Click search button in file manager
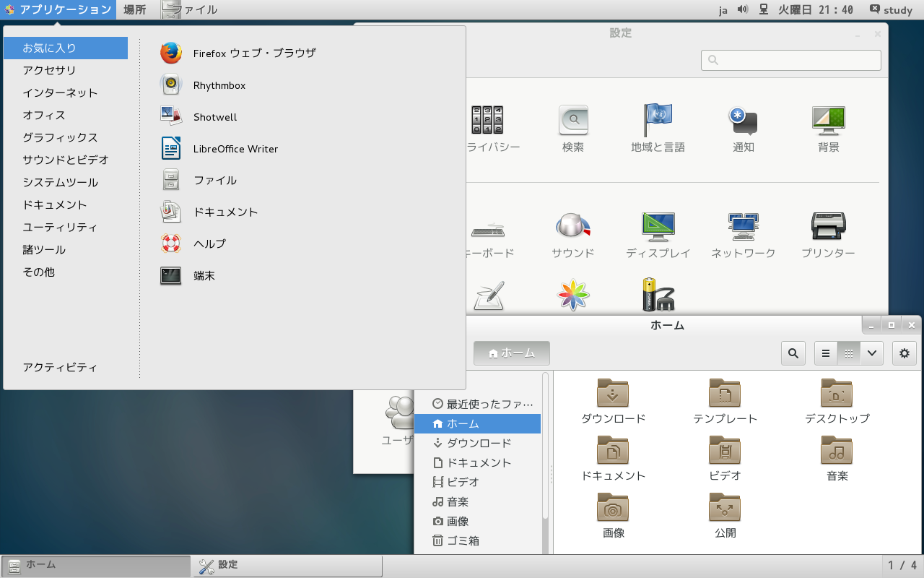 pyautogui.click(x=793, y=353)
